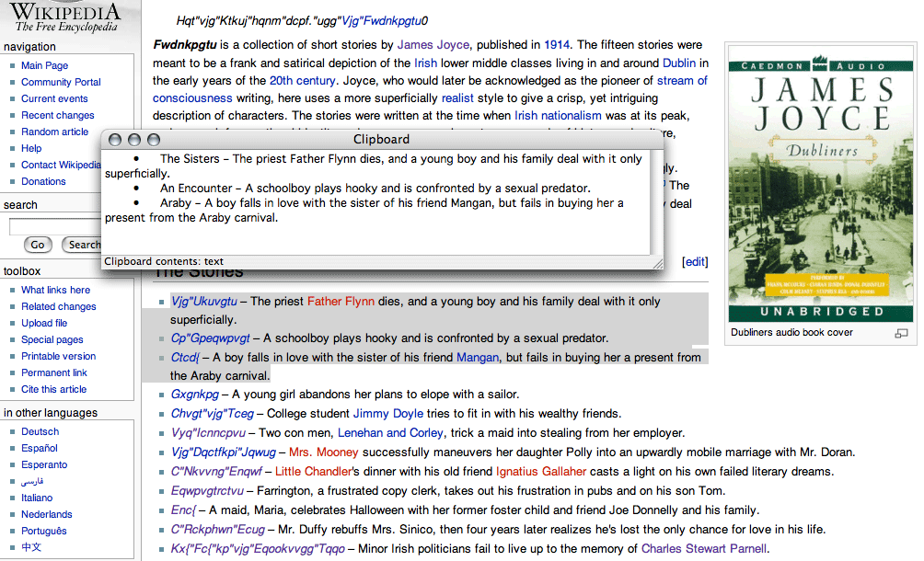Click the Clipboard window resize grip
Screen dimensions: 924x561
658,264
